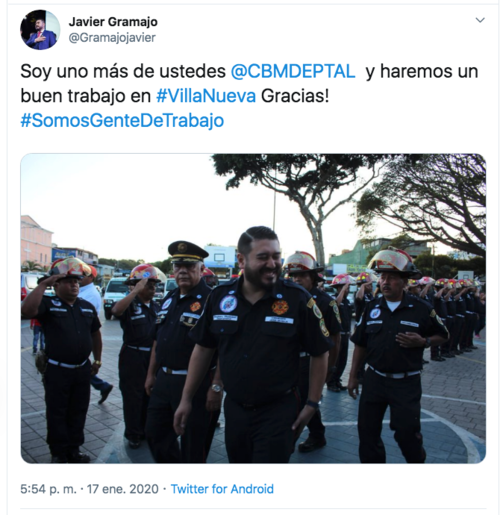Image resolution: width=500 pixels, height=515 pixels.
Task: Click the 5:54 p. m. timestamp
Action: [x=48, y=489]
